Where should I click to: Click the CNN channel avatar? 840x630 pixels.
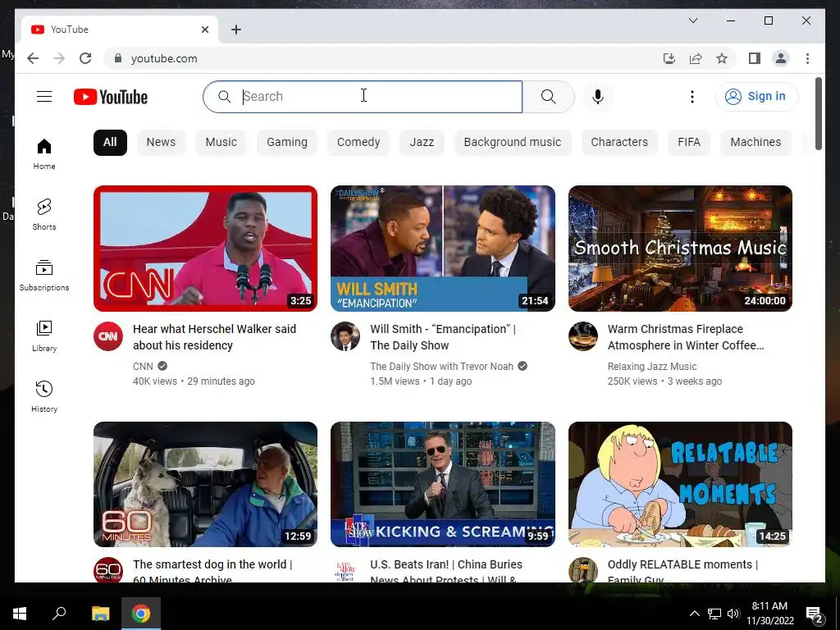point(108,336)
